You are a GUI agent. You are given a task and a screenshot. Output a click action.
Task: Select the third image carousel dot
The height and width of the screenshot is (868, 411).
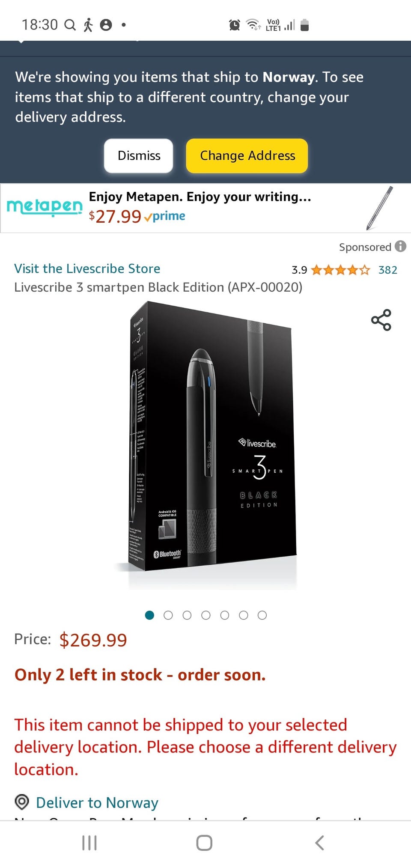(x=187, y=615)
